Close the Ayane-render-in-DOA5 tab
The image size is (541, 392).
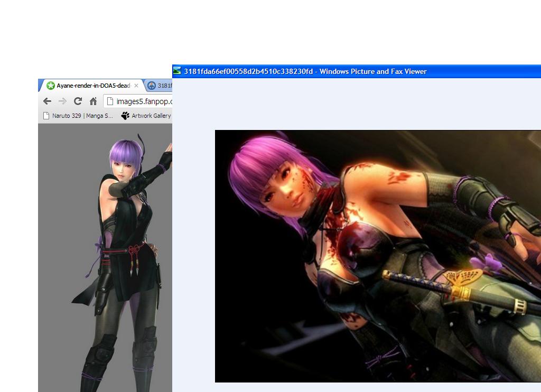tap(136, 86)
